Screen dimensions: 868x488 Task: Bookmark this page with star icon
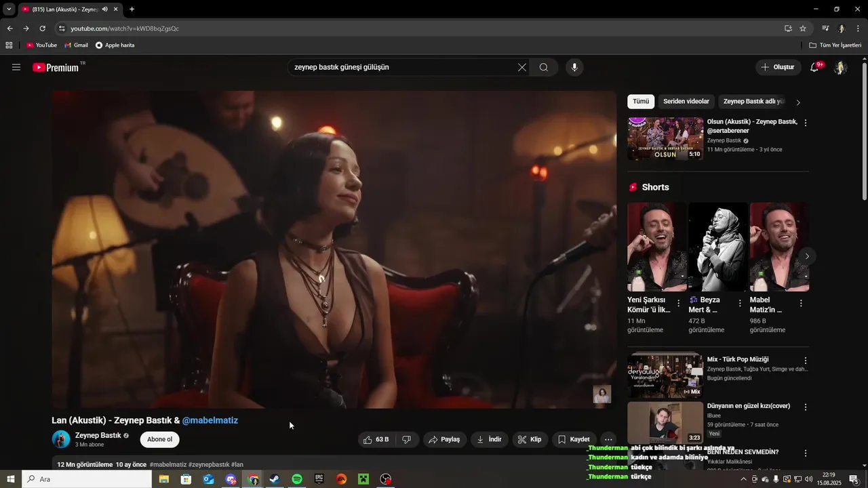(x=803, y=28)
